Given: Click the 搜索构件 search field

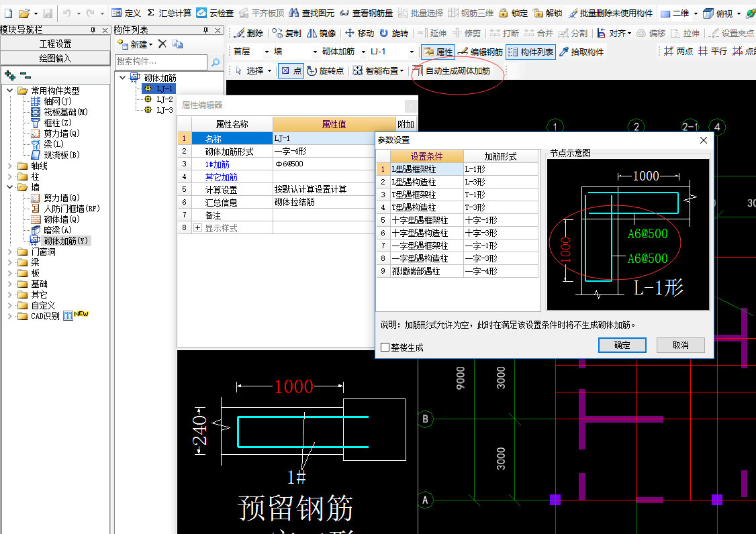Looking at the screenshot, I should (161, 62).
